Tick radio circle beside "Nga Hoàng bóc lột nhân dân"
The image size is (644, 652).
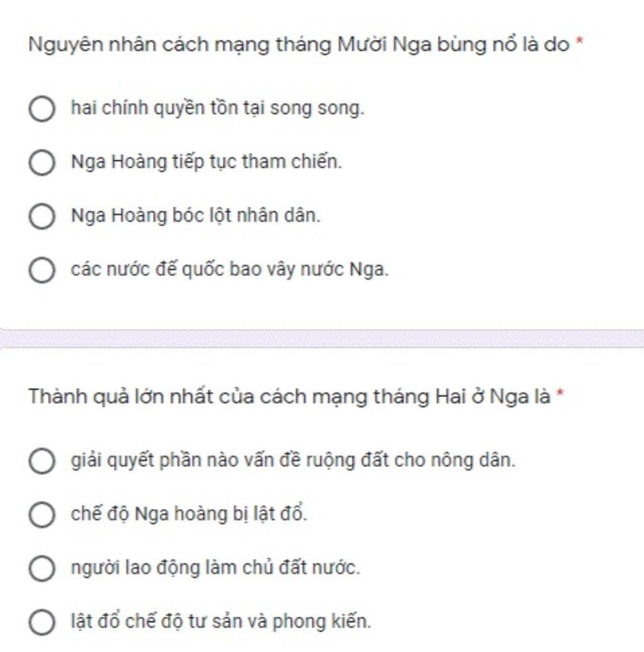(x=42, y=216)
